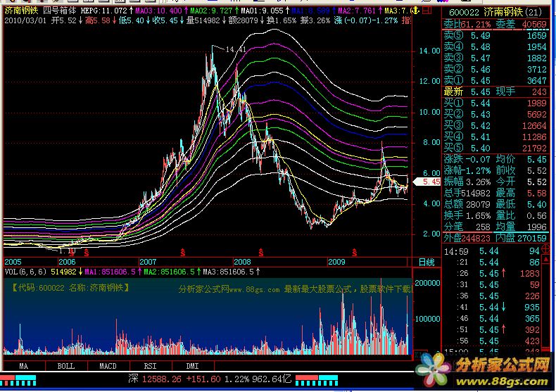Click the VOL(6,6,6) volume indicator label
Viewport: 556px width, 392px height.
pos(25,272)
